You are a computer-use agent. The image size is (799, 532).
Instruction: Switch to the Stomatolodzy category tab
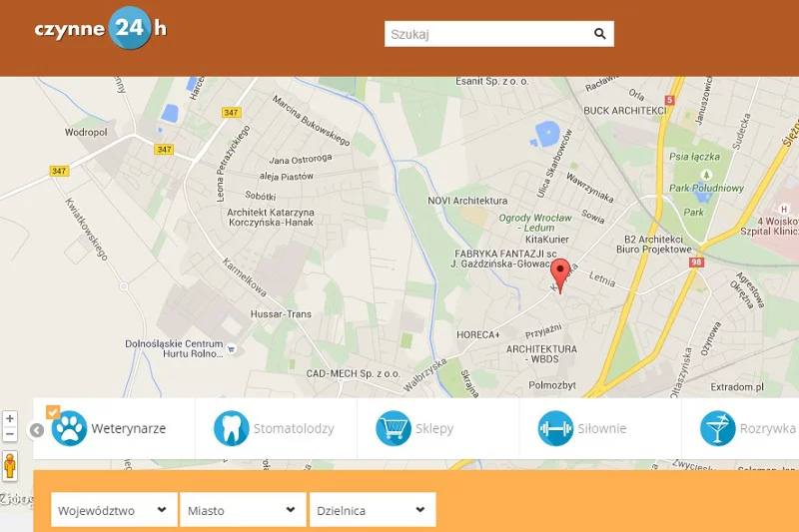click(276, 428)
